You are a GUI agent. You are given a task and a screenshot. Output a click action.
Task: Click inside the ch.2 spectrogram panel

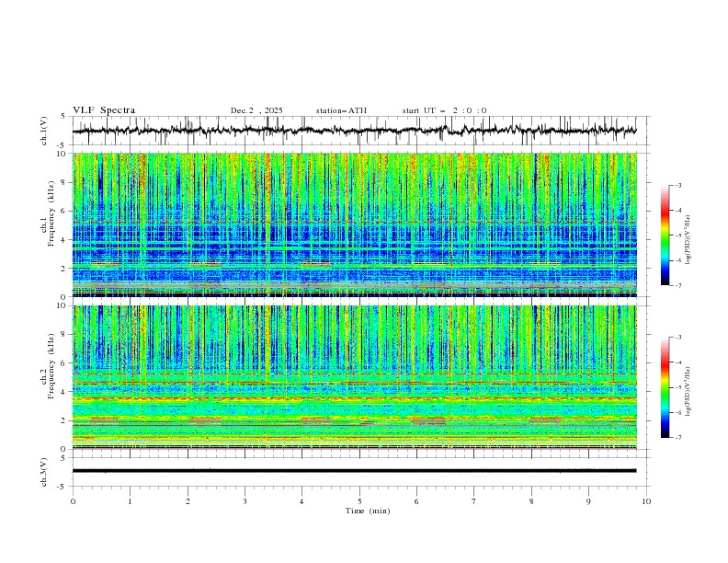pos(354,377)
